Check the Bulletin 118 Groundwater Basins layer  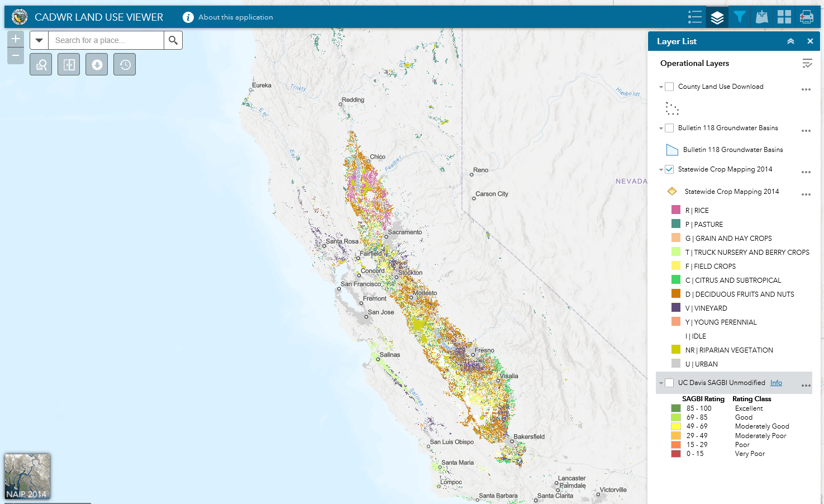click(x=669, y=128)
